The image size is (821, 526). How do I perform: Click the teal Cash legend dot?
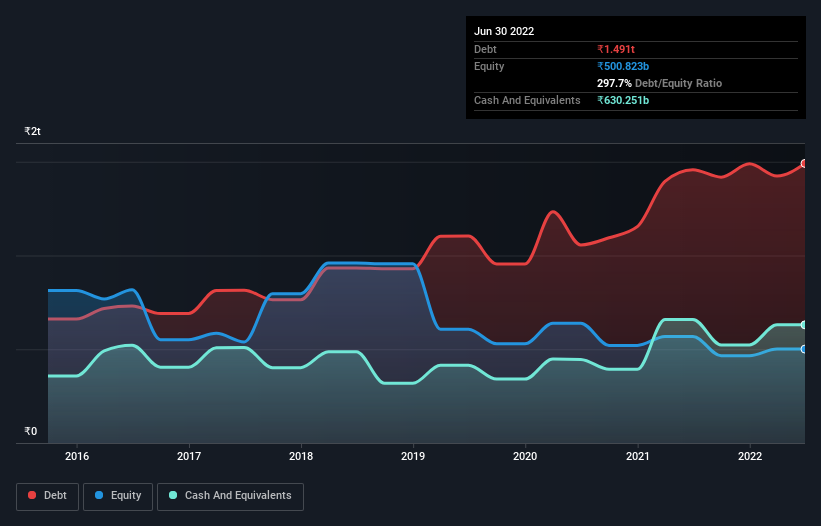pyautogui.click(x=173, y=495)
